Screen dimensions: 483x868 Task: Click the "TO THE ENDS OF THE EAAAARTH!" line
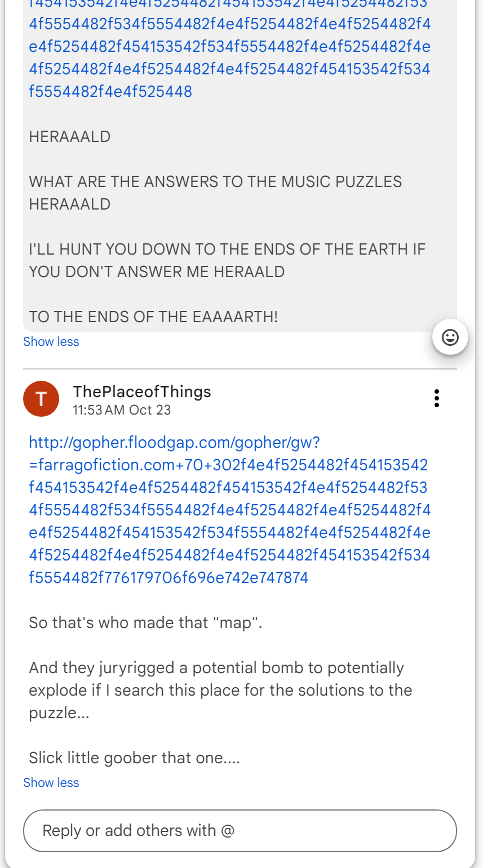pos(153,317)
